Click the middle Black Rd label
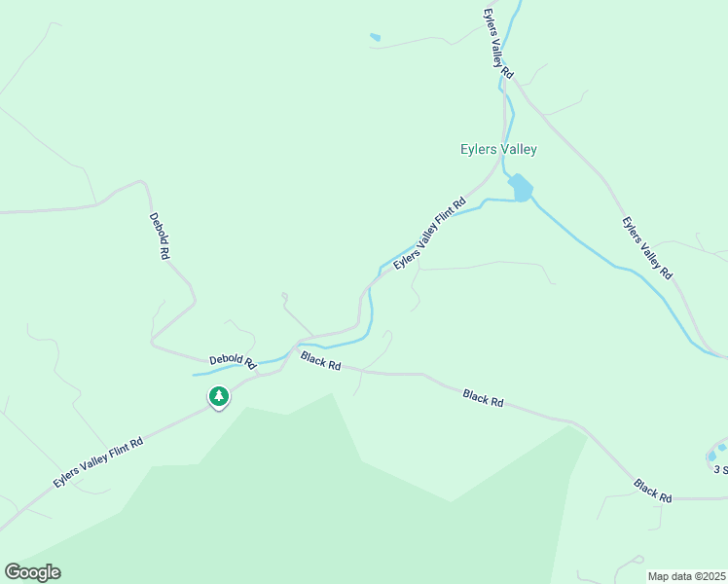Image resolution: width=728 pixels, height=584 pixels. pyautogui.click(x=483, y=398)
